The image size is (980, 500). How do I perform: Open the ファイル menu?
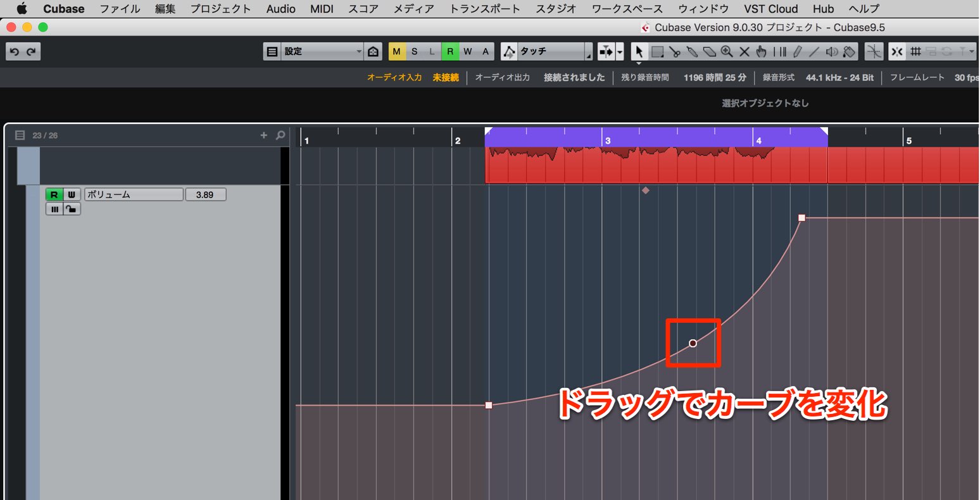(x=120, y=9)
